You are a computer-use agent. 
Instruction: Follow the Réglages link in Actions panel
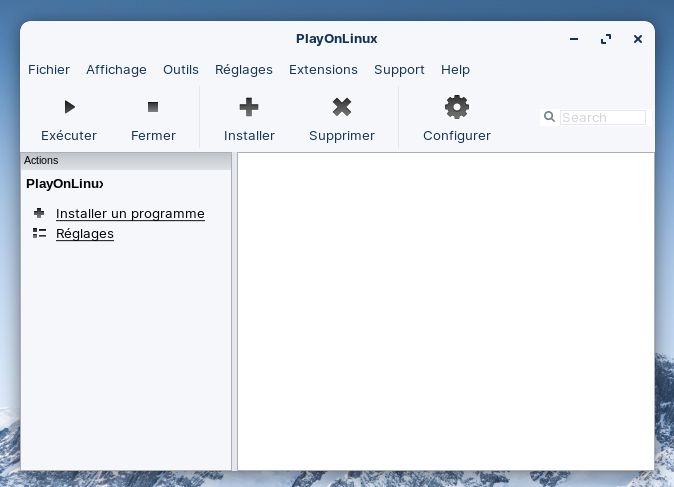[85, 234]
